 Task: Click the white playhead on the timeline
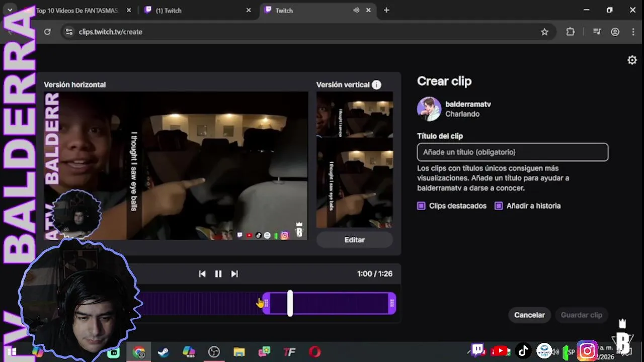[290, 303]
